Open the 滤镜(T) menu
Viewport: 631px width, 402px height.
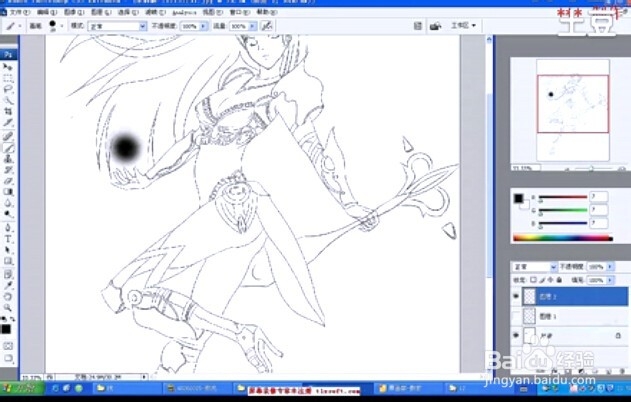[155, 12]
